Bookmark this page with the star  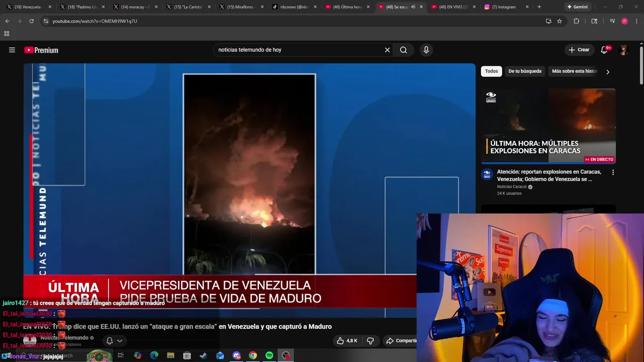point(559,21)
